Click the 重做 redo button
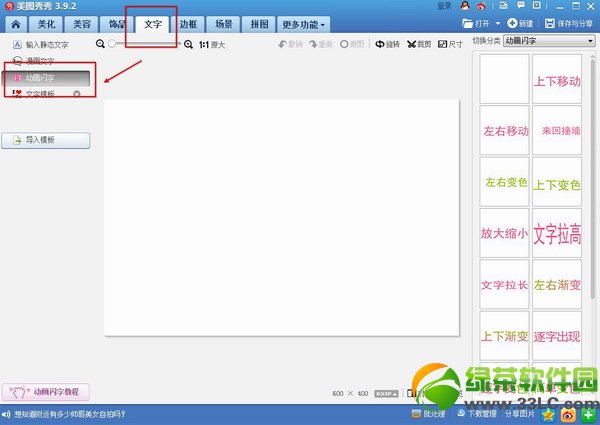The image size is (600, 425). 321,44
